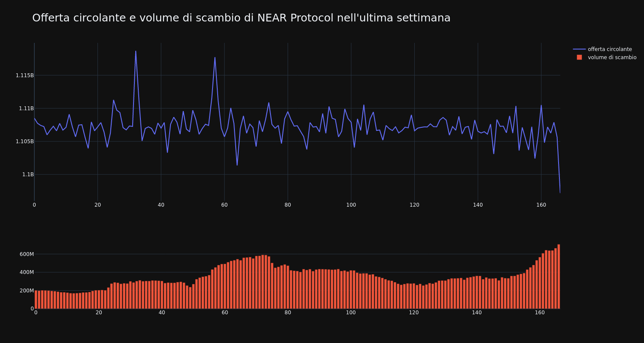
Task: Click the 1.1B y-axis label
Action: click(x=28, y=175)
